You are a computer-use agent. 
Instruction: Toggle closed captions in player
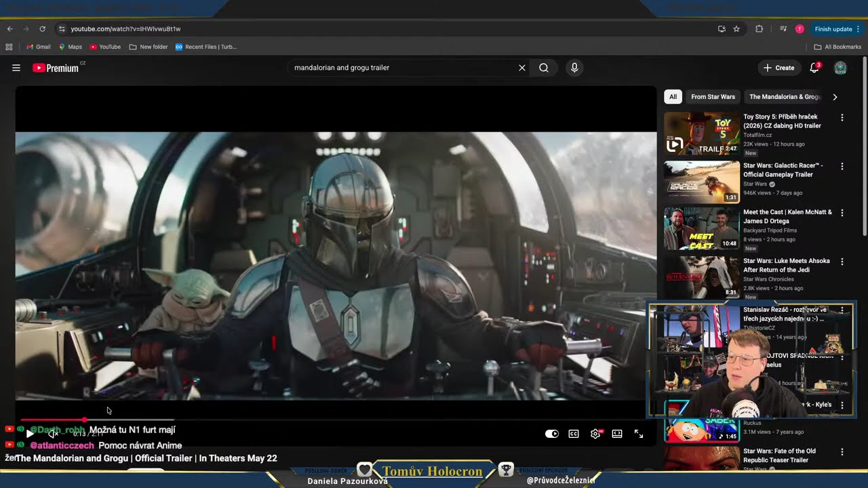point(574,434)
